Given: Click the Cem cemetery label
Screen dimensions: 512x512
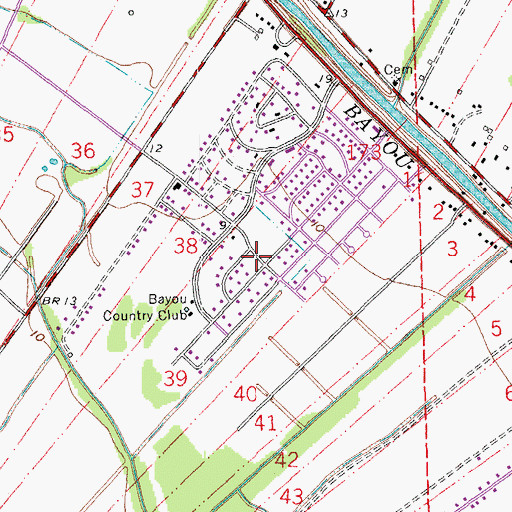Looking at the screenshot, I should pyautogui.click(x=398, y=70).
